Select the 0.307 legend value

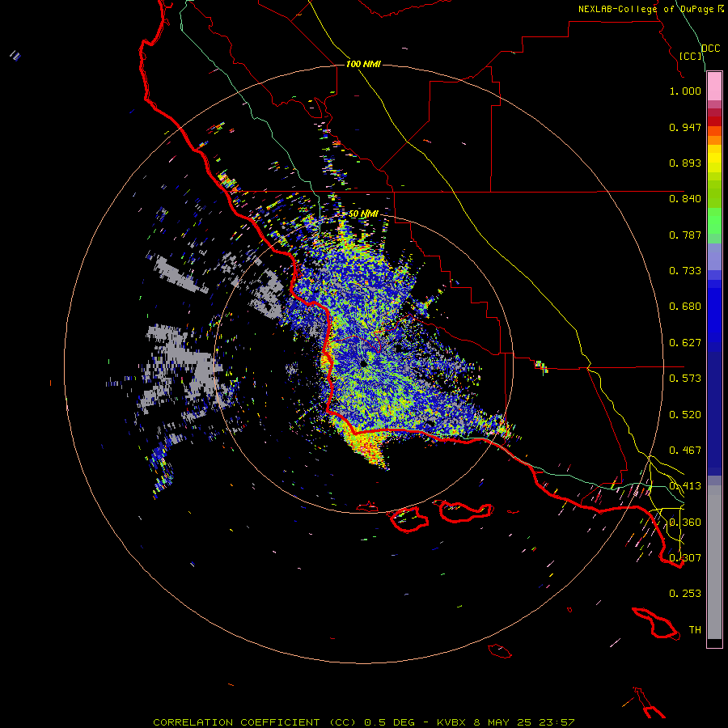click(x=685, y=557)
